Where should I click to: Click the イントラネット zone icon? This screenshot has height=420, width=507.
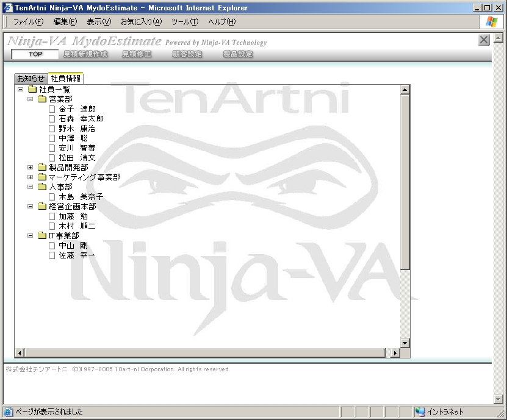[420, 411]
